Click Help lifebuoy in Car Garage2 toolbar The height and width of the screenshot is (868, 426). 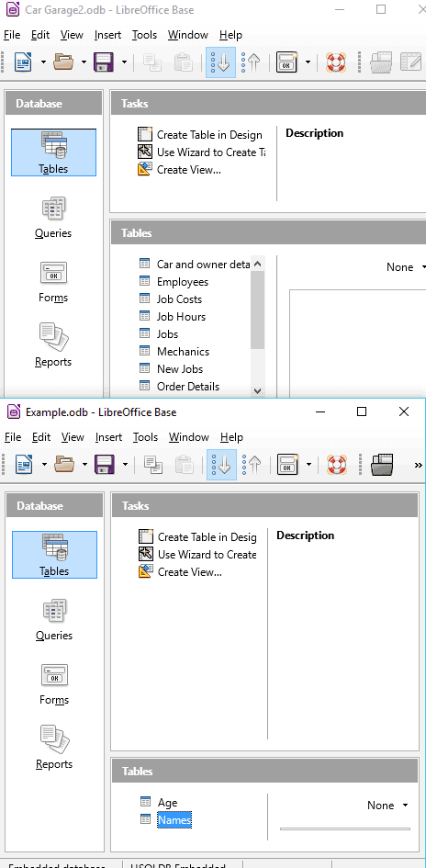(336, 62)
